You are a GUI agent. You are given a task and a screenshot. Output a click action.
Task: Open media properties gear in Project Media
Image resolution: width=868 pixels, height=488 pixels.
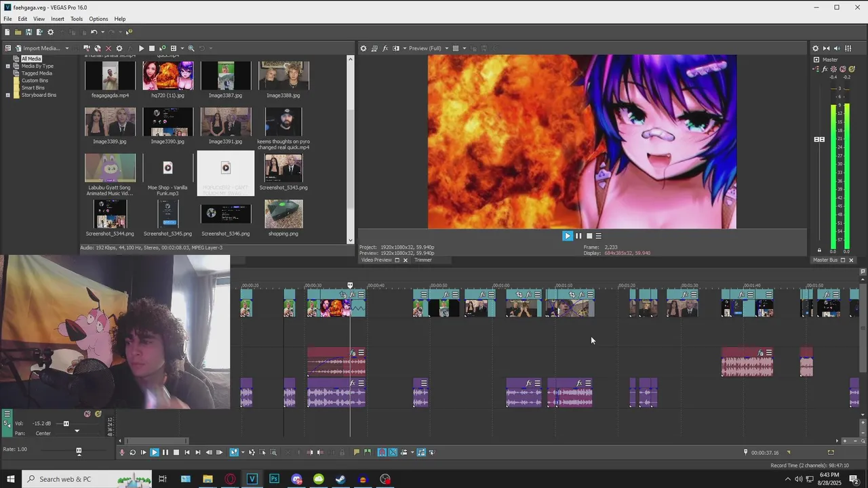pyautogui.click(x=119, y=48)
